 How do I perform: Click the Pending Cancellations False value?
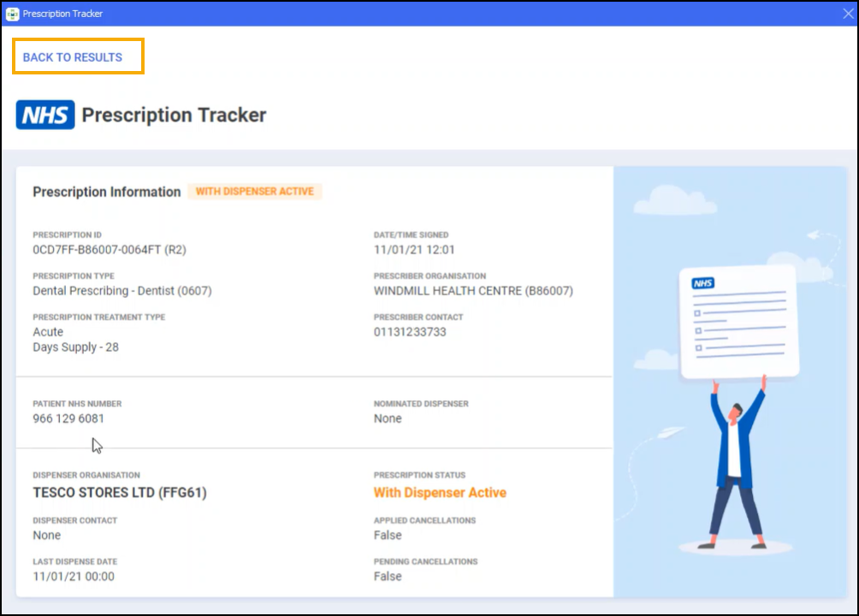[388, 577]
